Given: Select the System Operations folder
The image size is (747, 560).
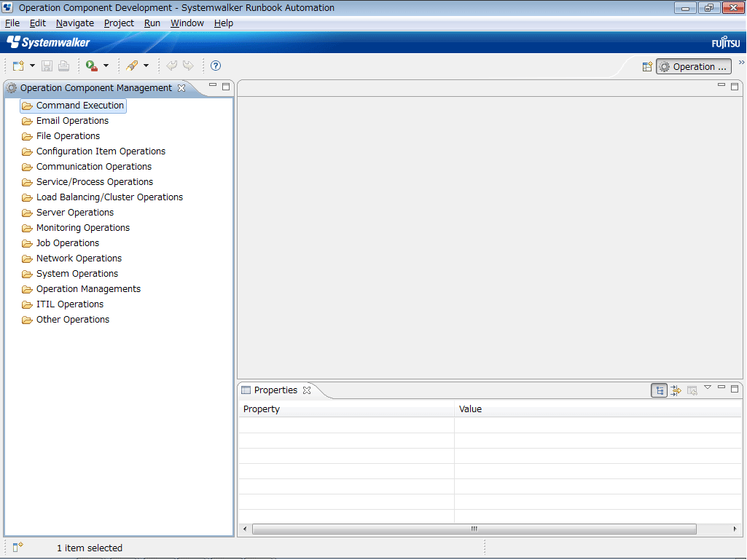Looking at the screenshot, I should (x=70, y=273).
